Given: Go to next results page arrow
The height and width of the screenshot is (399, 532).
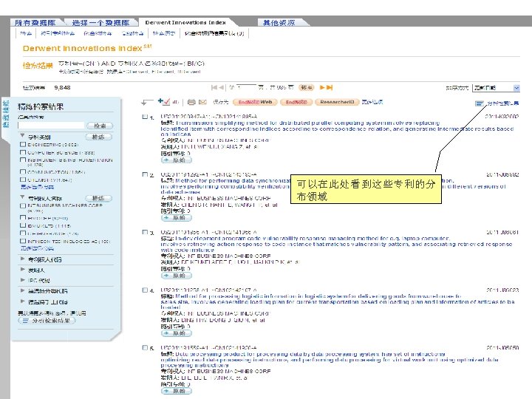Looking at the screenshot, I should tap(322, 87).
